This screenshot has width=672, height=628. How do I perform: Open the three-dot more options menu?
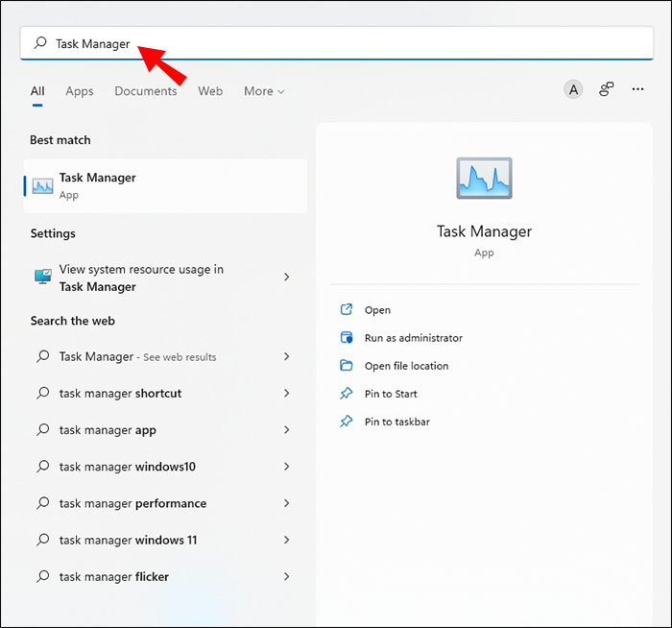pyautogui.click(x=638, y=89)
